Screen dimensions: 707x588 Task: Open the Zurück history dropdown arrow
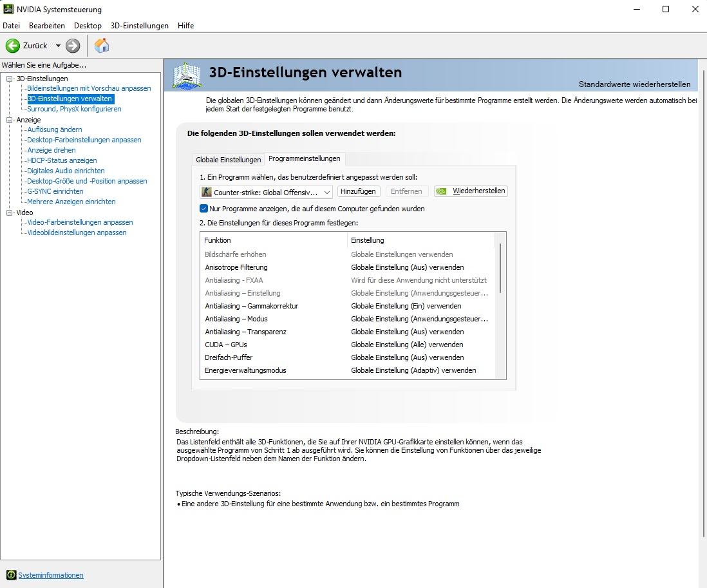[58, 46]
